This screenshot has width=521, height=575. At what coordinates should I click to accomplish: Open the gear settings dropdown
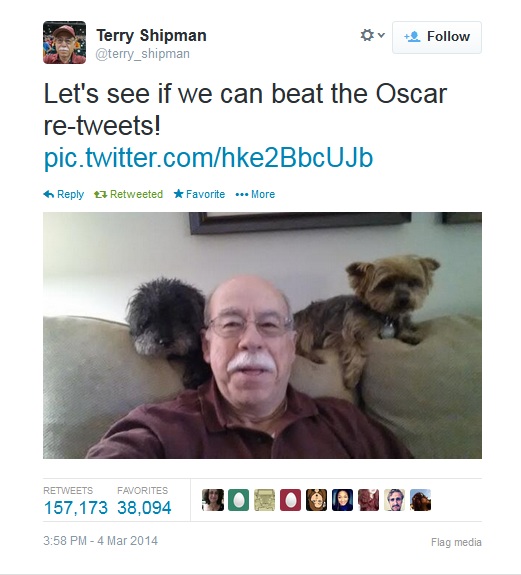(372, 36)
